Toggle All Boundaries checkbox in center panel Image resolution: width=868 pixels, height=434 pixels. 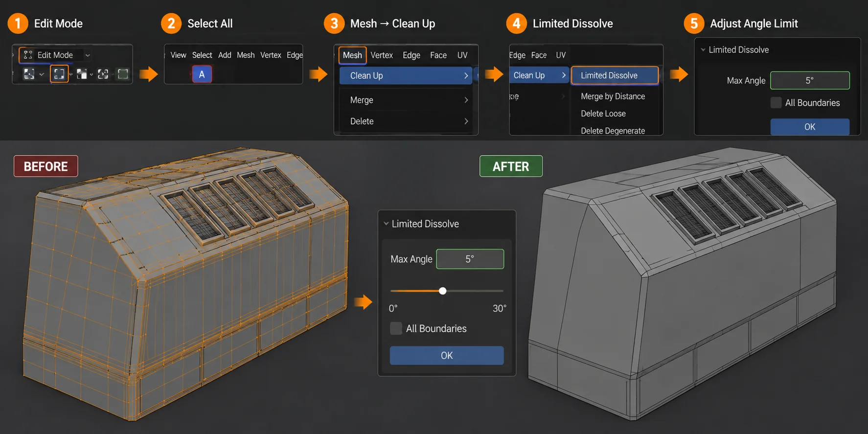[x=396, y=328]
